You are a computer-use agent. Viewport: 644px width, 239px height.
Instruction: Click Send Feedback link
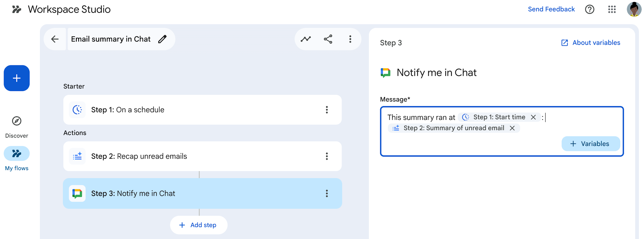551,9
